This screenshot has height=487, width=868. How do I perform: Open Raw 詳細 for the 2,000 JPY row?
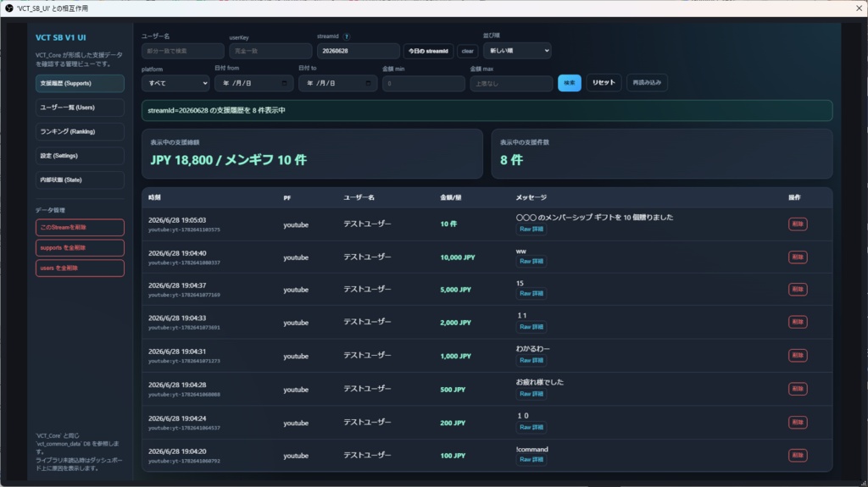[x=531, y=327]
